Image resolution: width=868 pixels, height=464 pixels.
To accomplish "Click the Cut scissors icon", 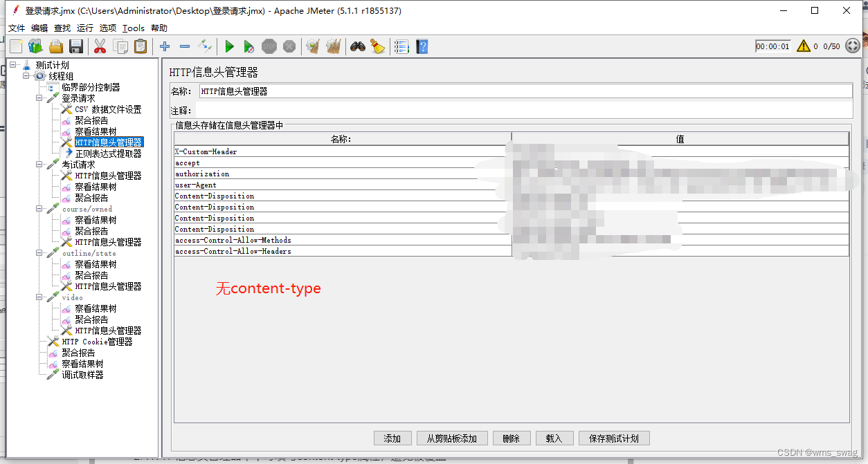I will [x=100, y=46].
